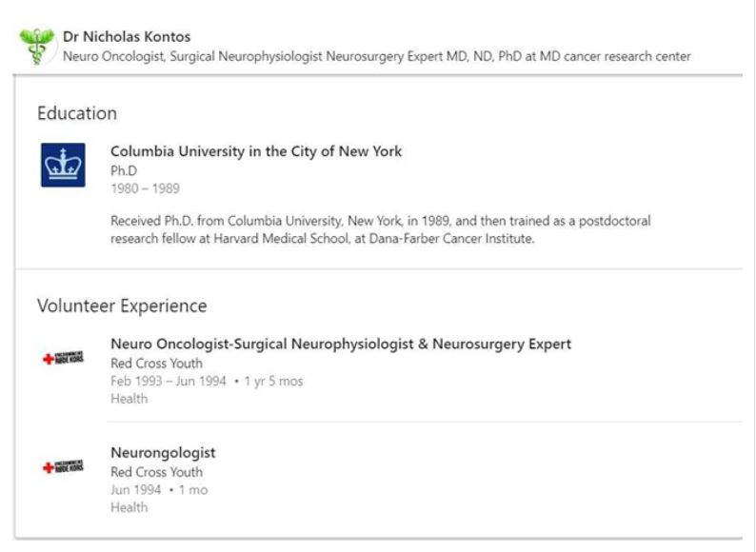Open Columbia University in the City of New York
The height and width of the screenshot is (552, 756).
coord(256,151)
